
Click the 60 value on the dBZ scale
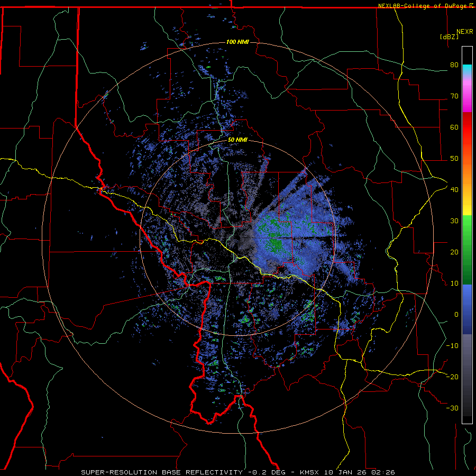coord(454,127)
